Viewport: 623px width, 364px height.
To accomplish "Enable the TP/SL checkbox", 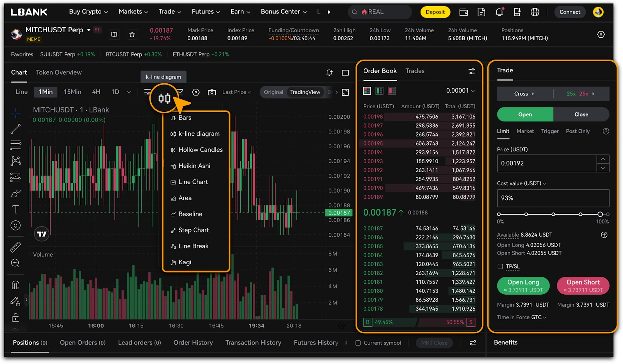I will 500,267.
